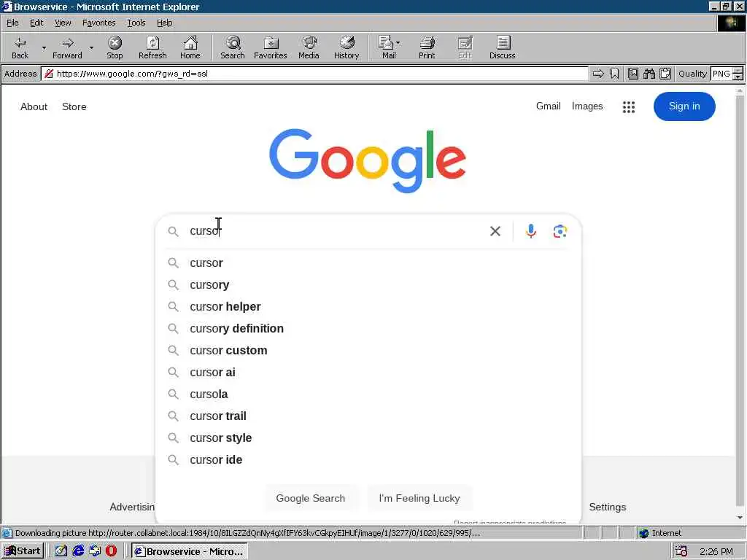Screen dimensions: 747x560
Task: Select the 'cursor ai' suggestion
Action: point(368,373)
